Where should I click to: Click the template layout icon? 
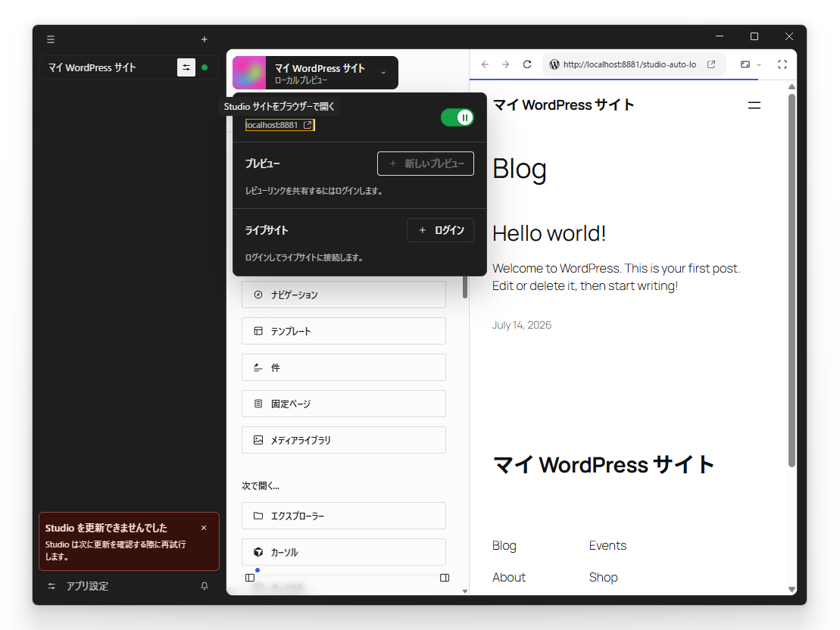[258, 331]
